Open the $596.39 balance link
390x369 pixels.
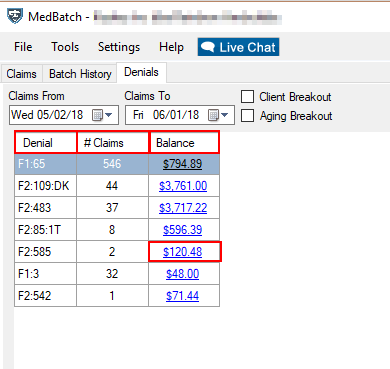tap(183, 230)
